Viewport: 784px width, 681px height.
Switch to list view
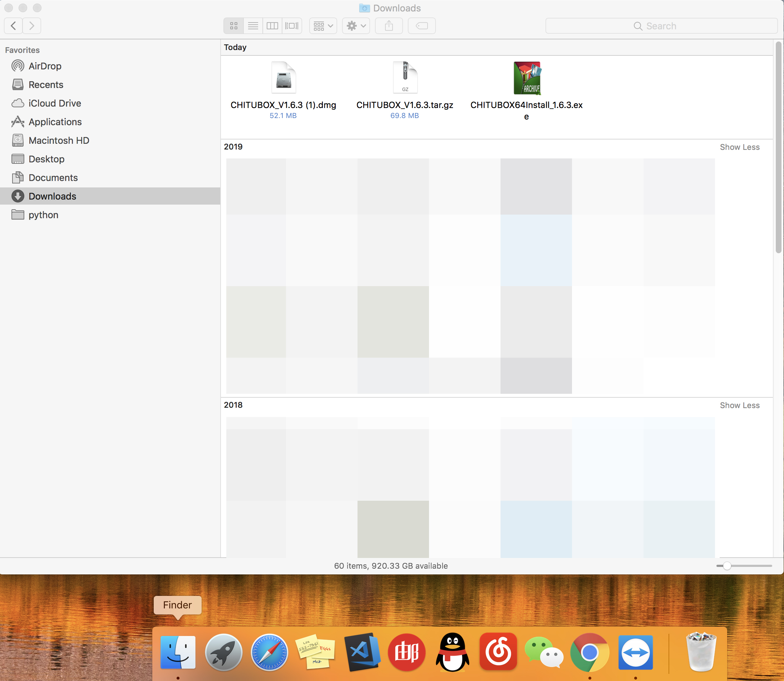(253, 26)
